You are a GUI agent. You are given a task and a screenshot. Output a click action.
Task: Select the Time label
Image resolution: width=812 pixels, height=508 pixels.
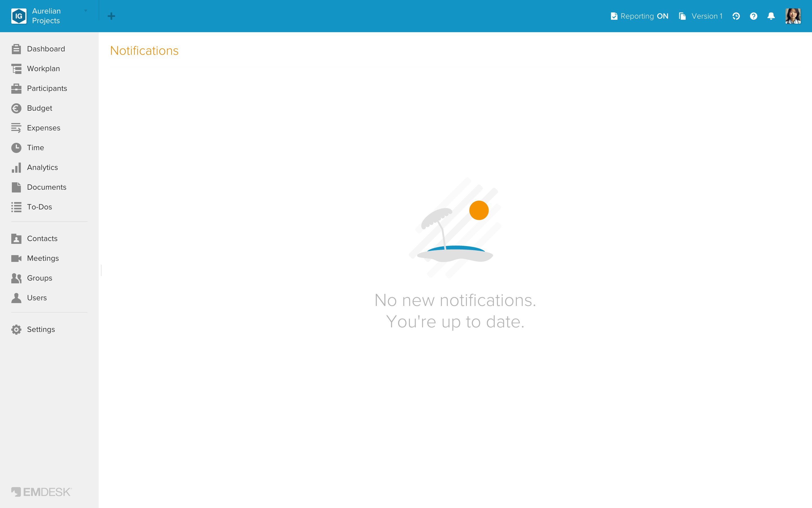(36, 148)
